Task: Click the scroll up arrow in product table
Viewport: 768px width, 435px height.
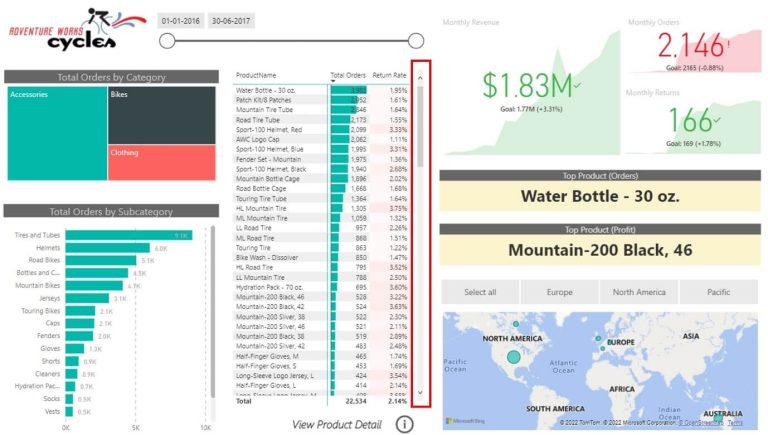Action: coord(421,76)
